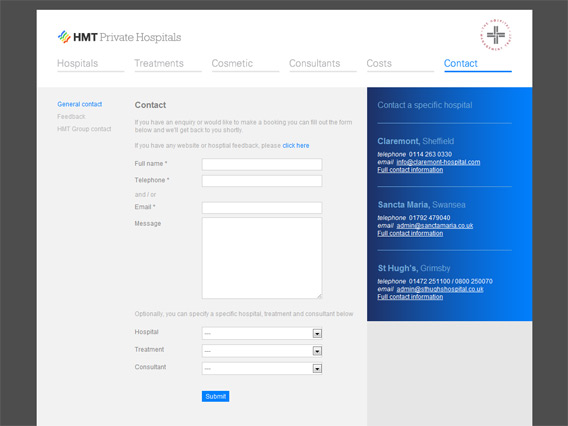This screenshot has width=568, height=426.
Task: Open the Feedback sidebar link
Action: pyautogui.click(x=71, y=117)
